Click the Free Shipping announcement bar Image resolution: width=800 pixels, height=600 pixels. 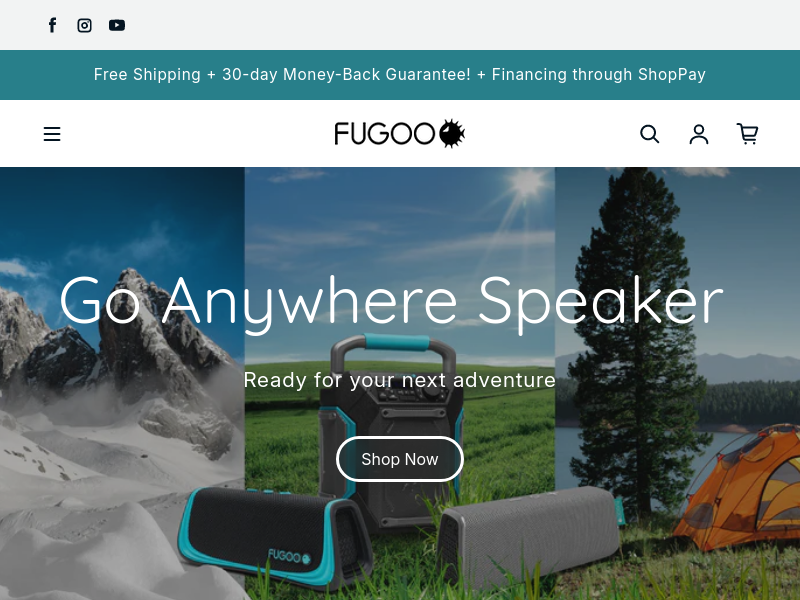400,75
